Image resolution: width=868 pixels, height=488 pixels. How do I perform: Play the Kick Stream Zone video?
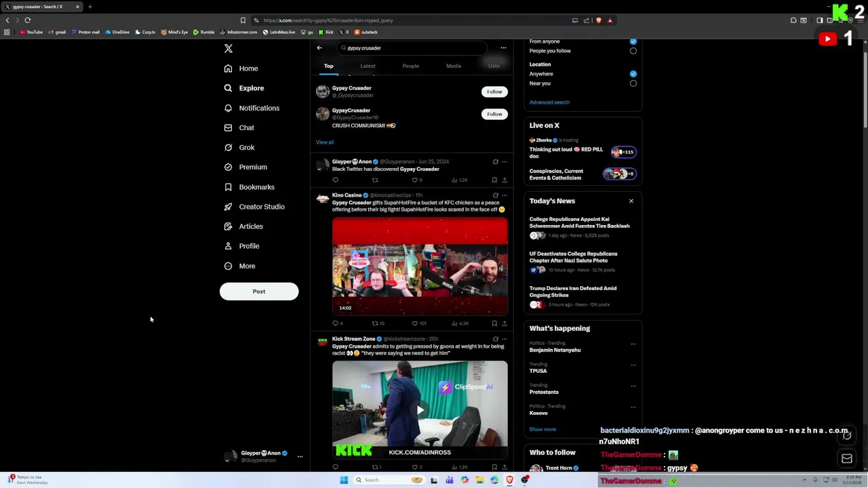[x=420, y=409]
